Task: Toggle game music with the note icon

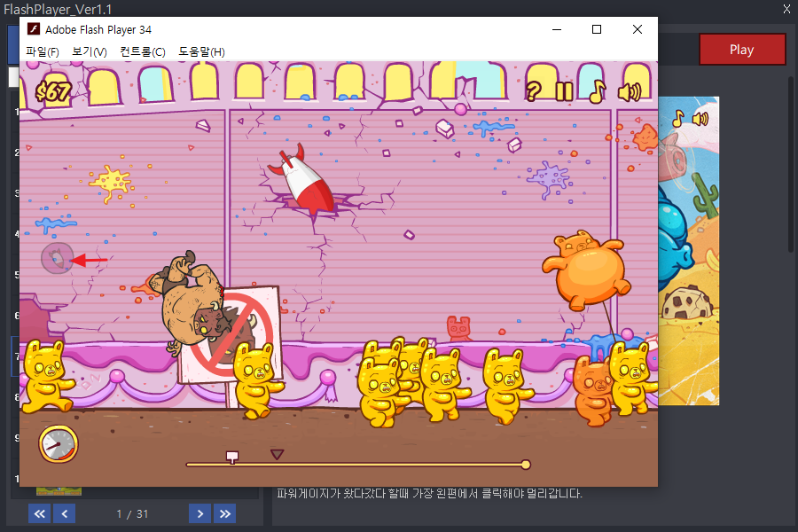Action: (597, 91)
